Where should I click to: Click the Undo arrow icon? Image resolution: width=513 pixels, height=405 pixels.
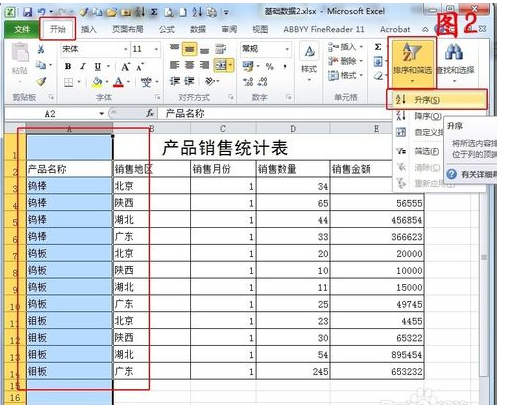(42, 12)
